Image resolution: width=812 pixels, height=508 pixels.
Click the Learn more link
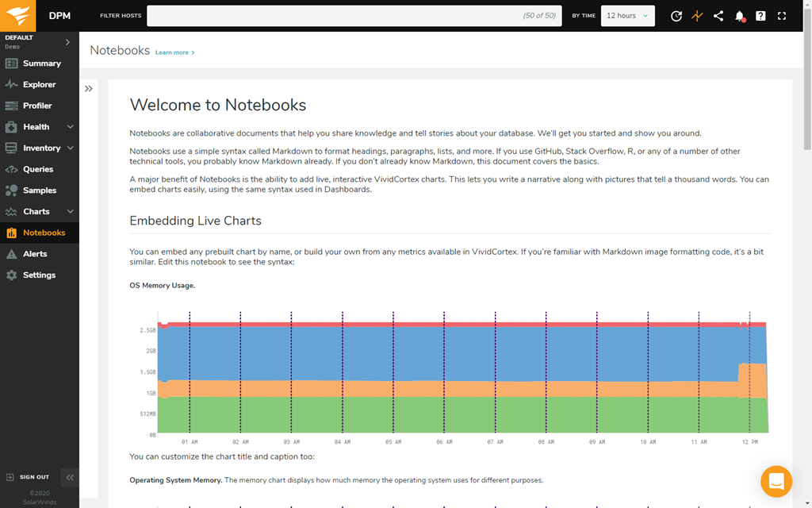(x=174, y=52)
